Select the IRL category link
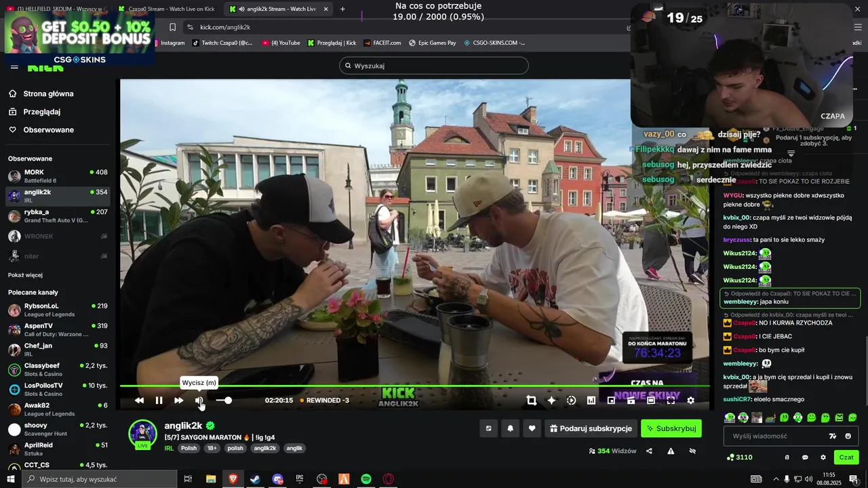Image resolution: width=868 pixels, height=488 pixels. [x=169, y=448]
